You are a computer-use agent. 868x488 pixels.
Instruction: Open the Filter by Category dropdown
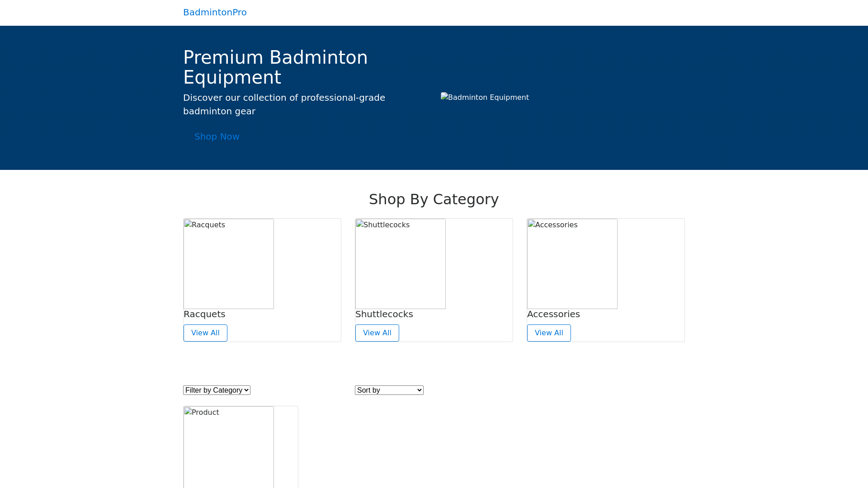[217, 390]
